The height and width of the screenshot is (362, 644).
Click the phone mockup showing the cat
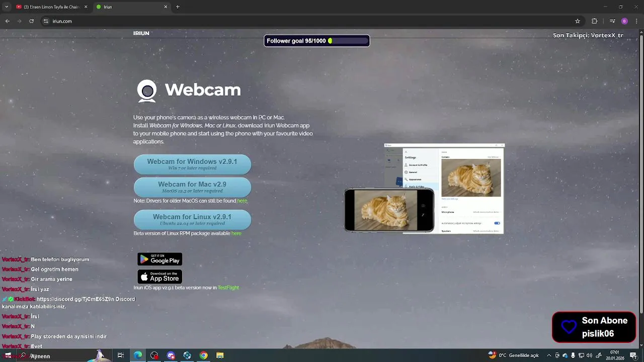[x=389, y=210]
